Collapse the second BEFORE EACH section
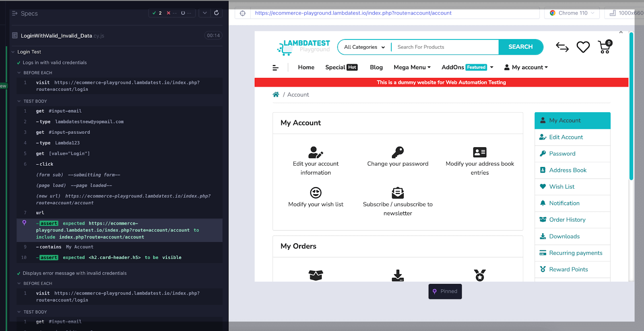The image size is (644, 331). pos(19,284)
